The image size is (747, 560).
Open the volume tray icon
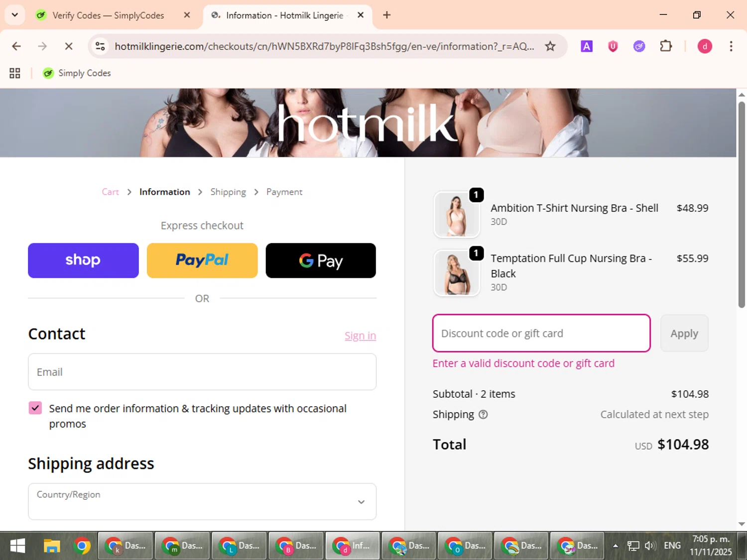coord(649,546)
